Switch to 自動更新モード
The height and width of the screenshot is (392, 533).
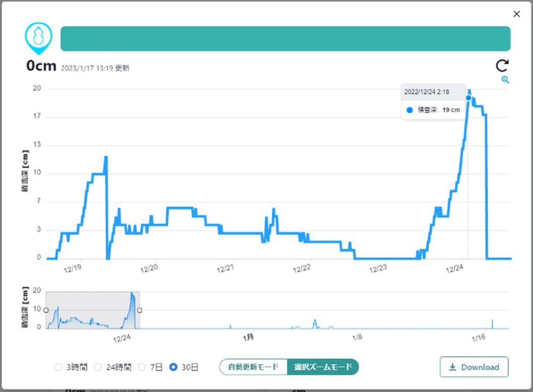pos(253,367)
